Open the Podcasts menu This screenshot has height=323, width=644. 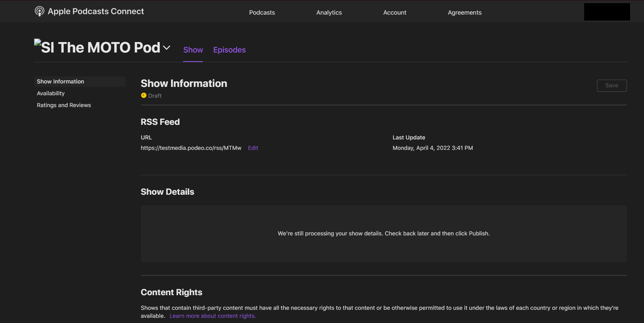[x=262, y=13]
